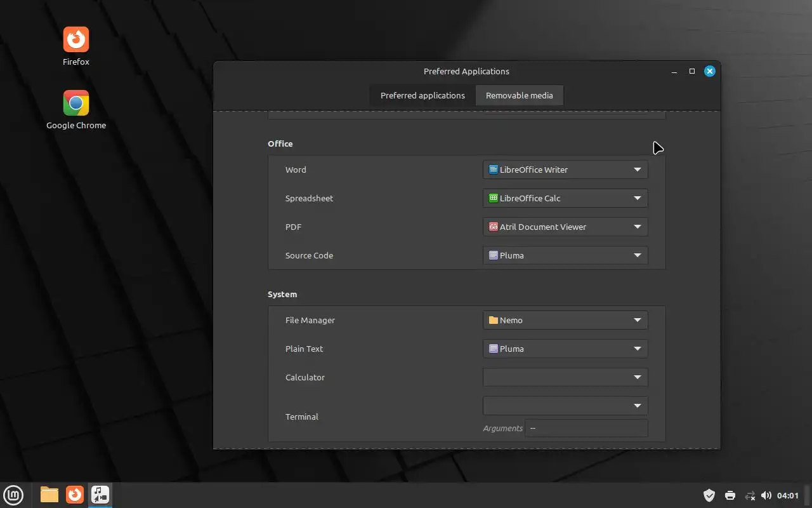812x508 pixels.
Task: Click the Terminal row label
Action: click(302, 417)
